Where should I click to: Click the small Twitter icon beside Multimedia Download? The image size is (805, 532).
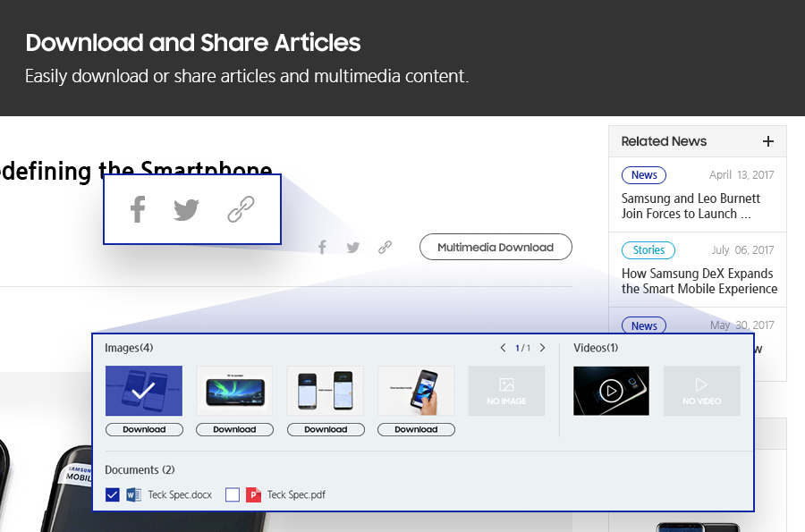point(353,248)
